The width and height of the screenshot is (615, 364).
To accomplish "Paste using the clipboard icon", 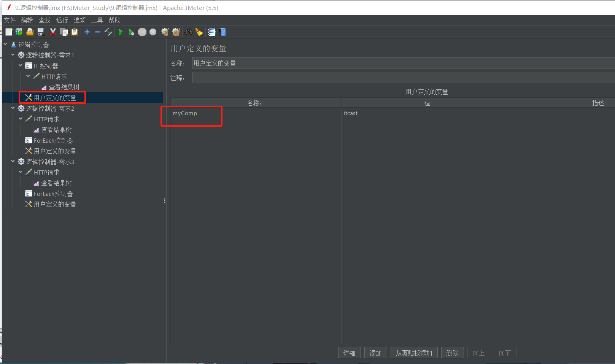I will coord(75,32).
